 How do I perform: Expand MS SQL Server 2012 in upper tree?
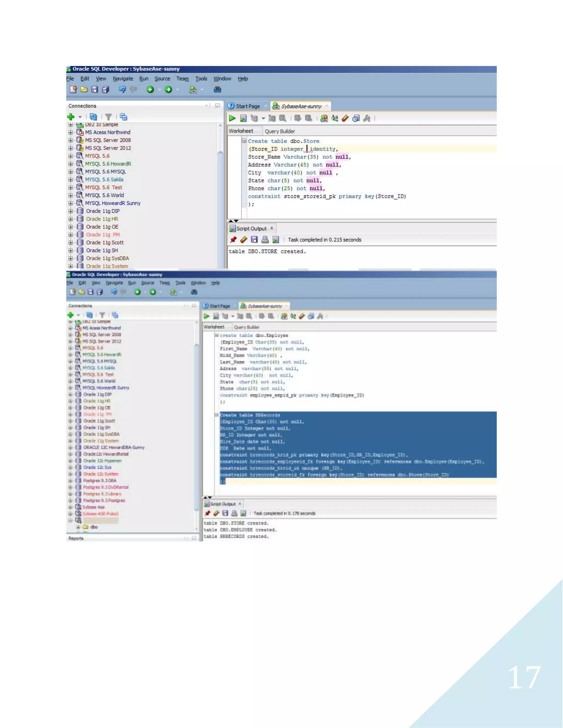click(71, 148)
